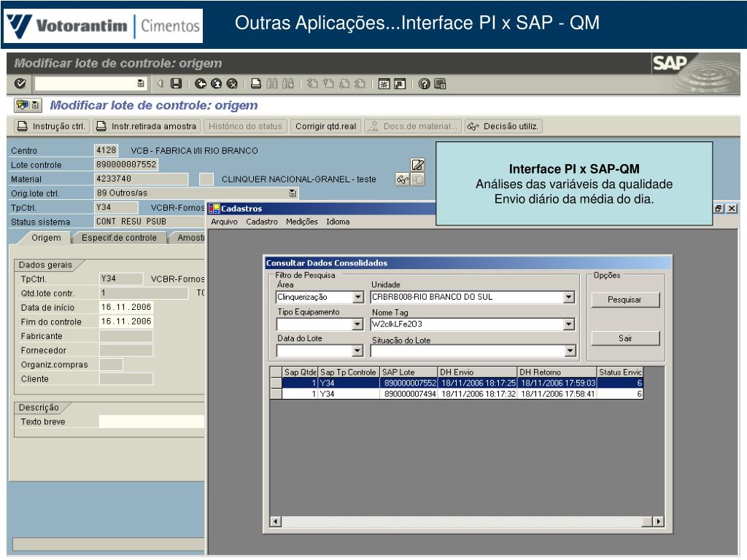
Task: Click the grid's horizontal scrollbar right arrow
Action: point(658,521)
